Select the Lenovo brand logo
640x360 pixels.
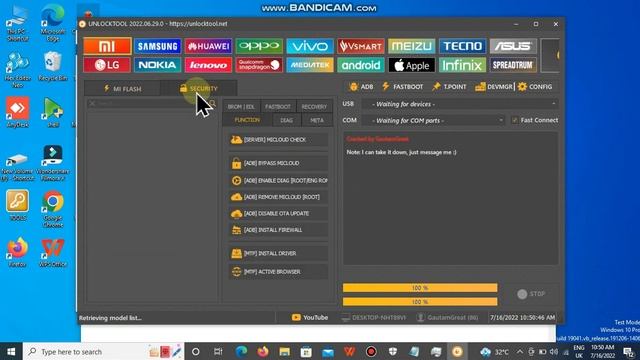click(x=208, y=65)
